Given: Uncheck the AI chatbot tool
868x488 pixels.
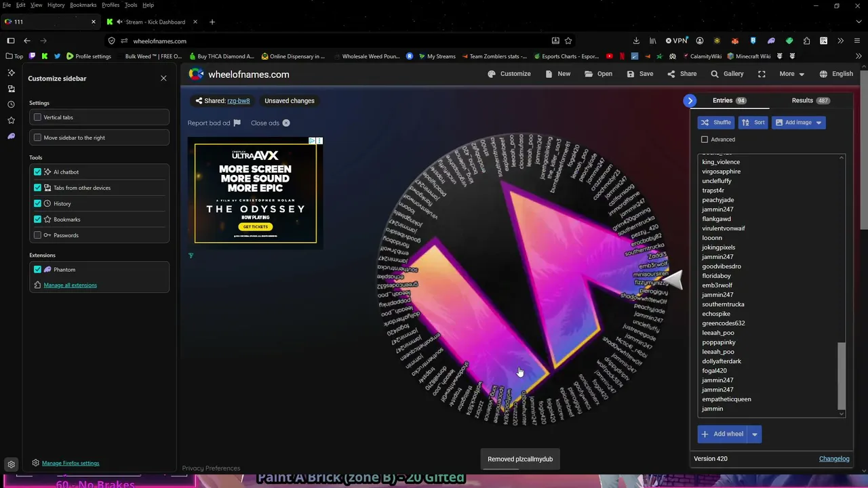Looking at the screenshot, I should click(x=37, y=172).
